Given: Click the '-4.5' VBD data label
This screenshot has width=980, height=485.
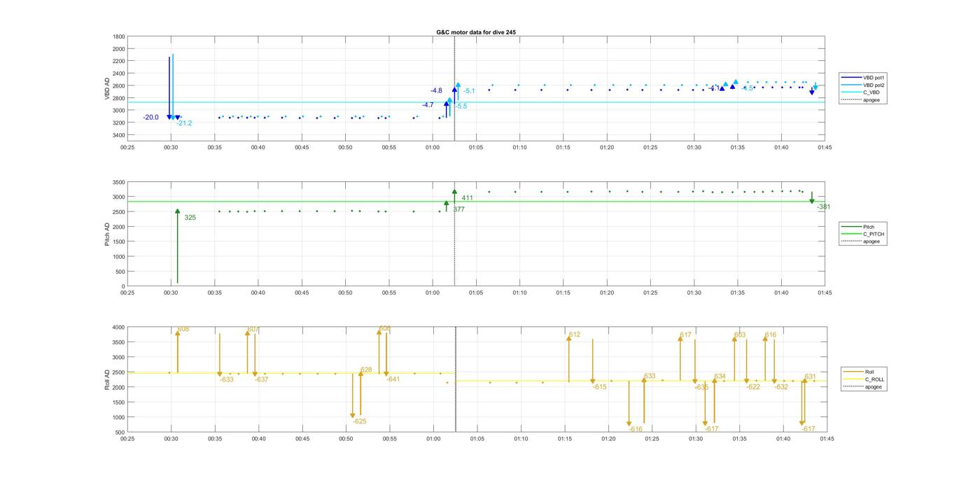Looking at the screenshot, I should click(x=748, y=88).
